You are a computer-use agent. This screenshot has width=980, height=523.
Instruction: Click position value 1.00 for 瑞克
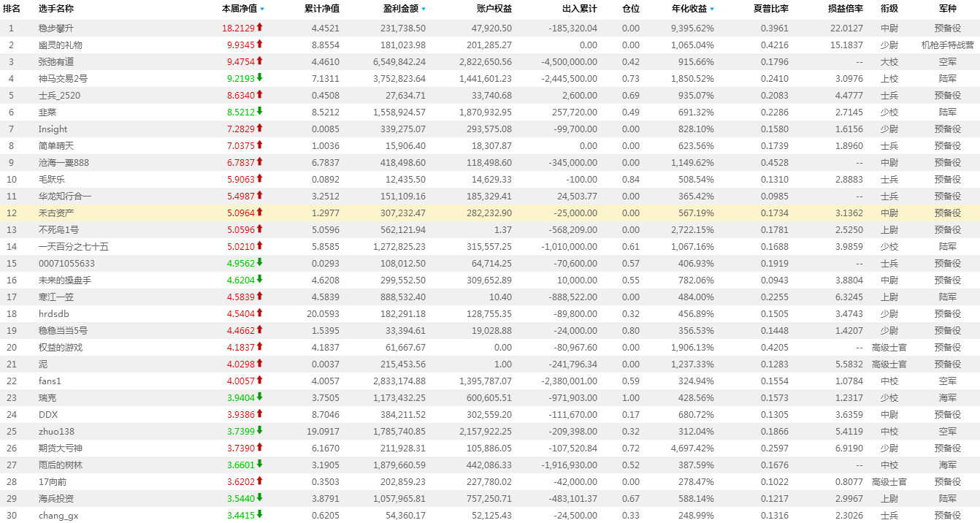[630, 398]
